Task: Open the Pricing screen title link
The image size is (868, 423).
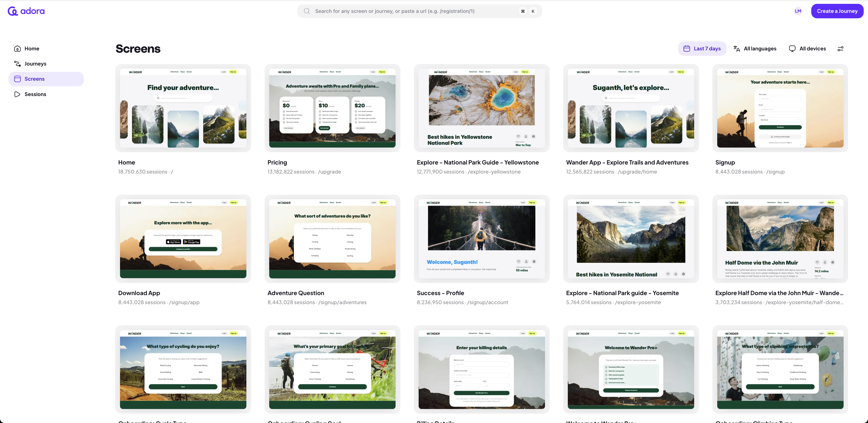Action: coord(277,162)
